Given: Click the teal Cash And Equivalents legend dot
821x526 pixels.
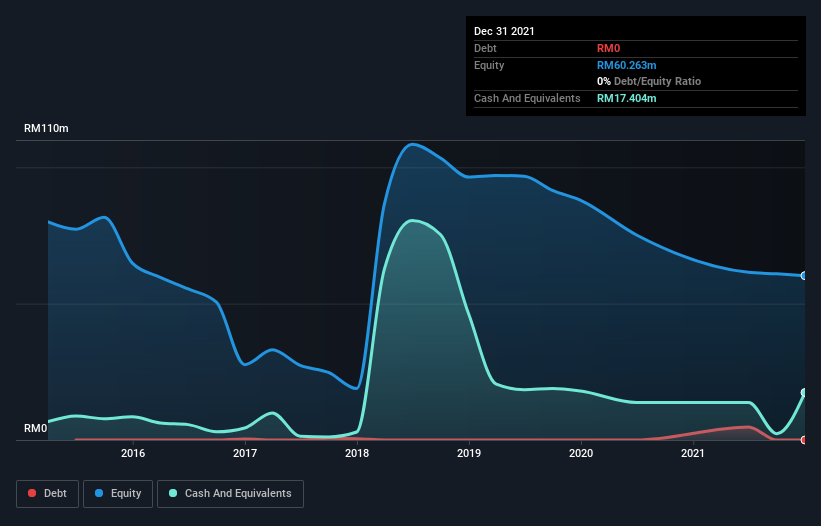Looking at the screenshot, I should tap(173, 493).
